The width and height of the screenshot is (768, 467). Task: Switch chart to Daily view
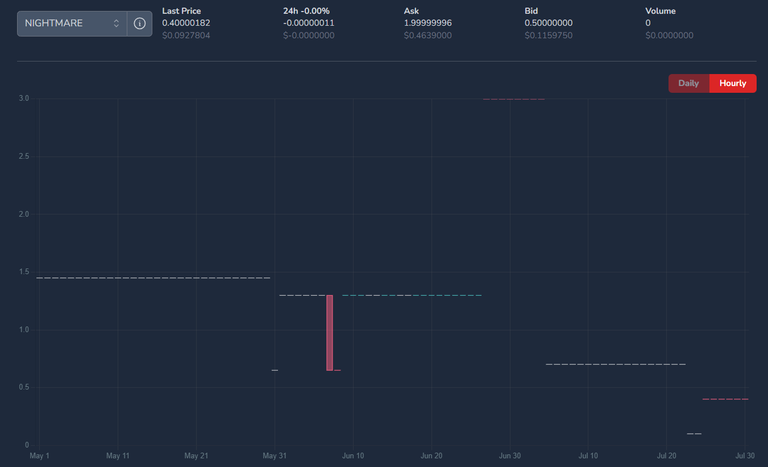[x=689, y=83]
